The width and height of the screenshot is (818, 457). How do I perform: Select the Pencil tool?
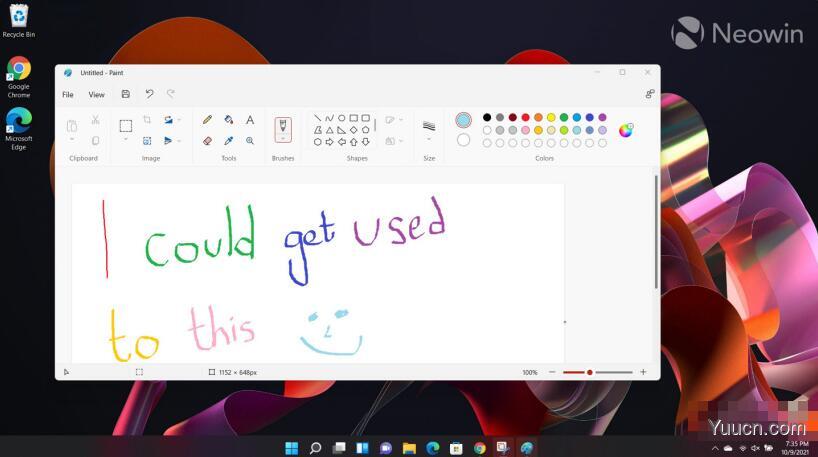pyautogui.click(x=207, y=120)
